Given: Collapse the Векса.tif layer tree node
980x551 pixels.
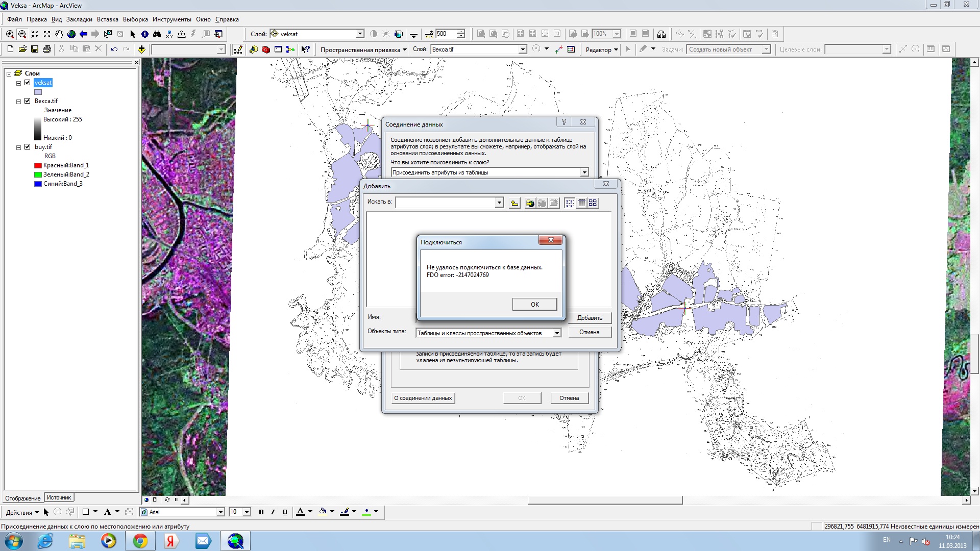Looking at the screenshot, I should (x=19, y=102).
